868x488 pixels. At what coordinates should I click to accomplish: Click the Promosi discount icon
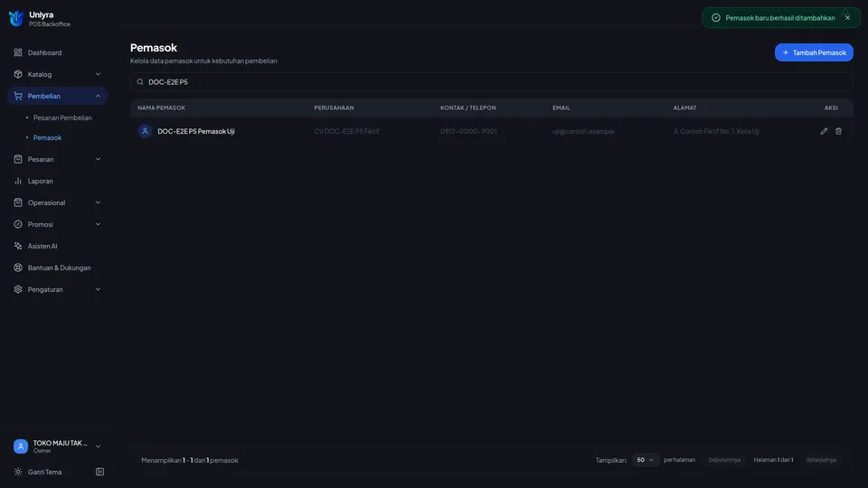[x=18, y=224]
